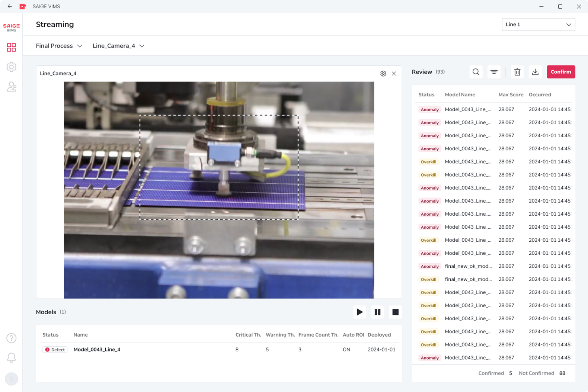The image size is (588, 392).
Task: Delete review items with trash icon
Action: pyautogui.click(x=517, y=72)
